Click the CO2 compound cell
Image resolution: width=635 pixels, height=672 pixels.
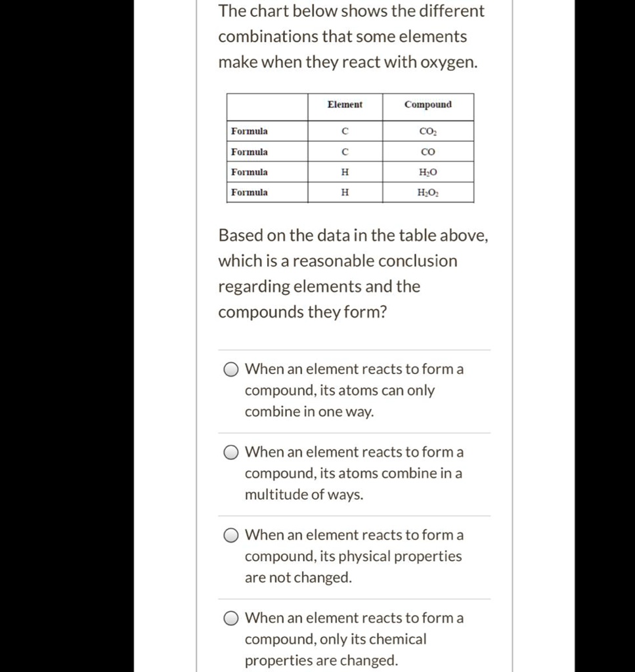click(x=428, y=131)
